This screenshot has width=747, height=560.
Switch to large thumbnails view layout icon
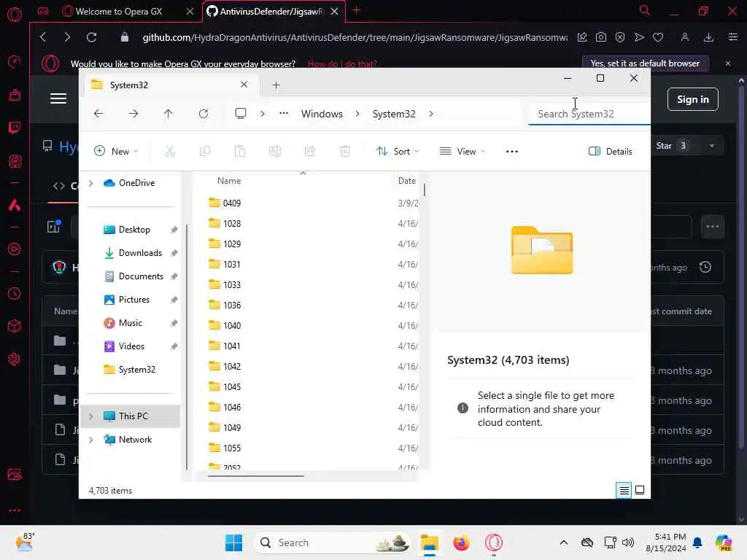click(640, 490)
